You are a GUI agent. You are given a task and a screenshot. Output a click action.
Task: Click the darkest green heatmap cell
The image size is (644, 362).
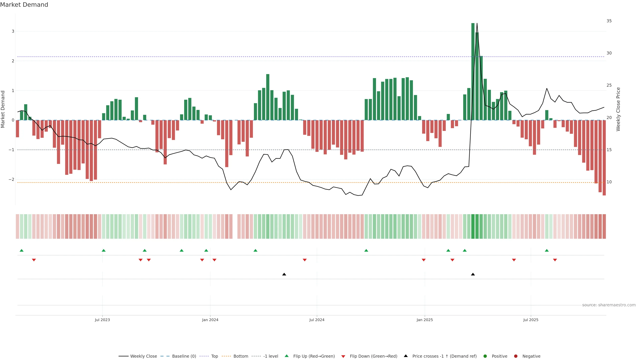point(473,226)
